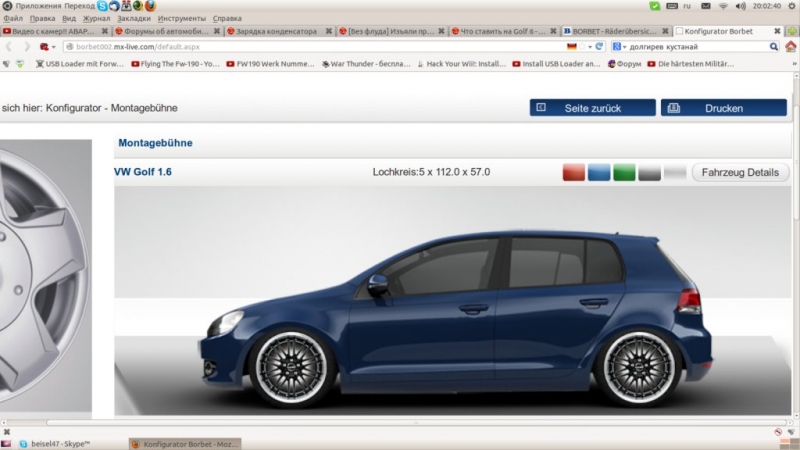This screenshot has width=800, height=450.
Task: Open Fahrzeug Details
Action: coord(740,172)
